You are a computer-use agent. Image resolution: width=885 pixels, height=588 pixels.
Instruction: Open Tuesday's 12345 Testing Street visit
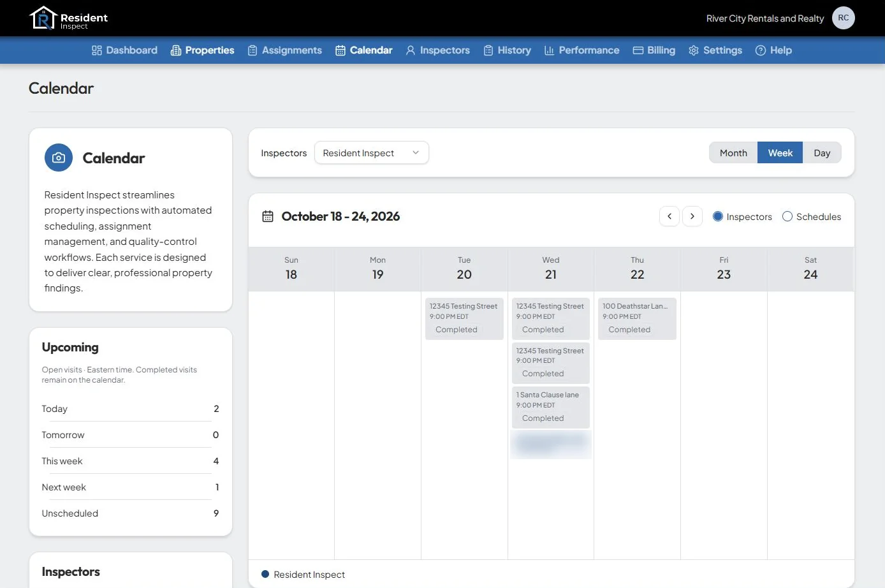(464, 318)
